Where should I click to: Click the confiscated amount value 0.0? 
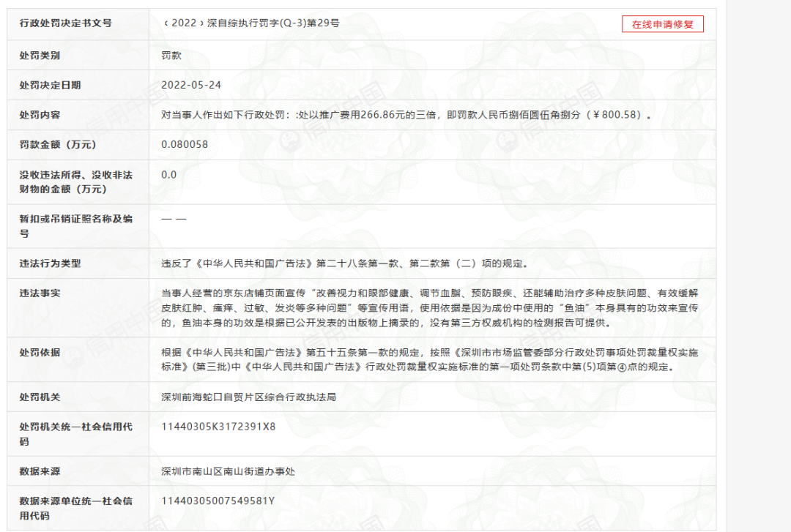point(169,174)
